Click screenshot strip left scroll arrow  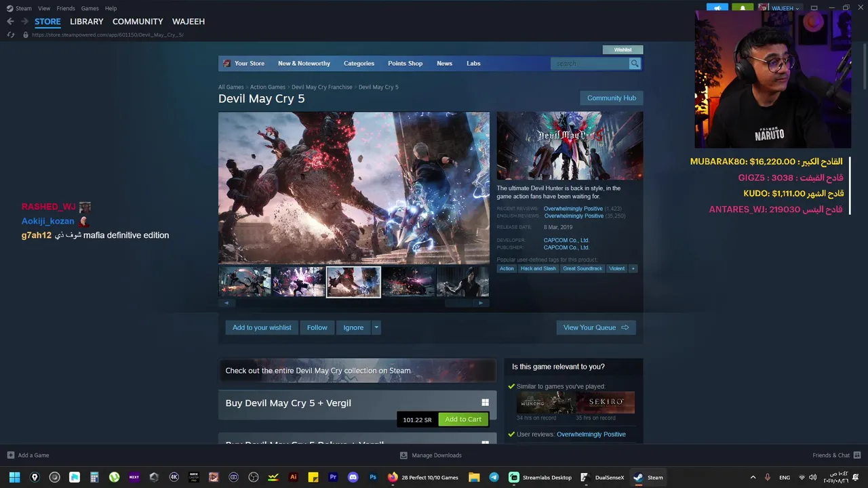click(x=225, y=303)
